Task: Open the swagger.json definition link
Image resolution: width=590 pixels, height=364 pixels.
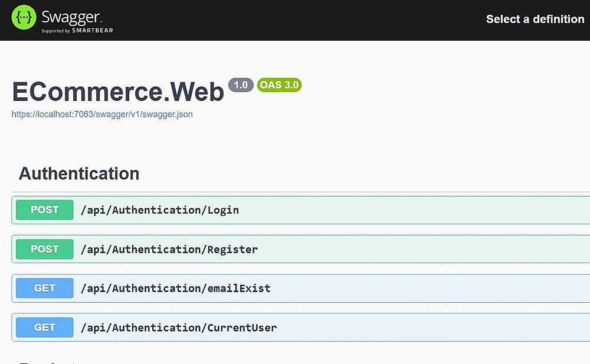Action: (x=102, y=114)
